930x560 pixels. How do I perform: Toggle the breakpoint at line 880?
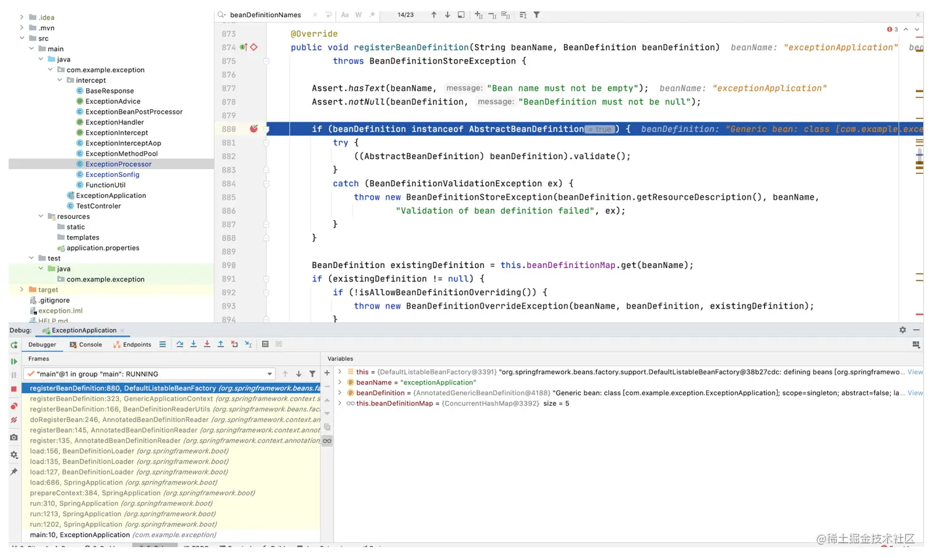tap(253, 128)
